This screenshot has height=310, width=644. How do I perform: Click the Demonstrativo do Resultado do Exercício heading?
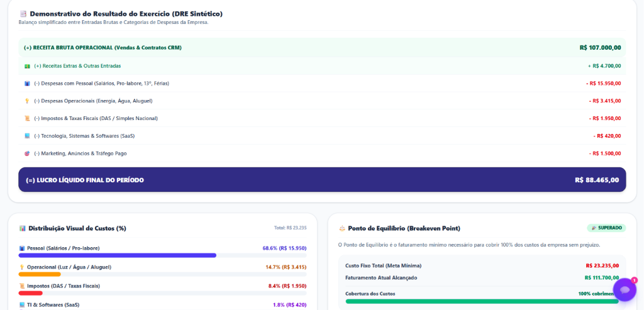coord(126,14)
